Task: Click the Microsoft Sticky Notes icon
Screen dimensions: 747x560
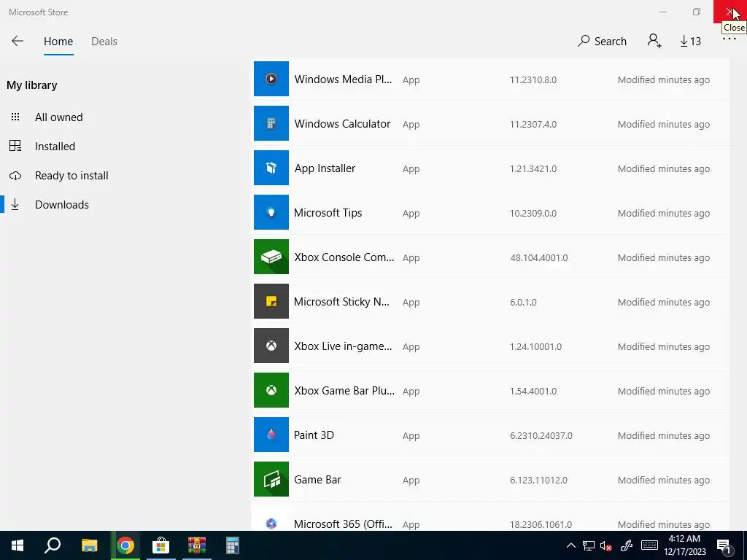Action: 271,301
